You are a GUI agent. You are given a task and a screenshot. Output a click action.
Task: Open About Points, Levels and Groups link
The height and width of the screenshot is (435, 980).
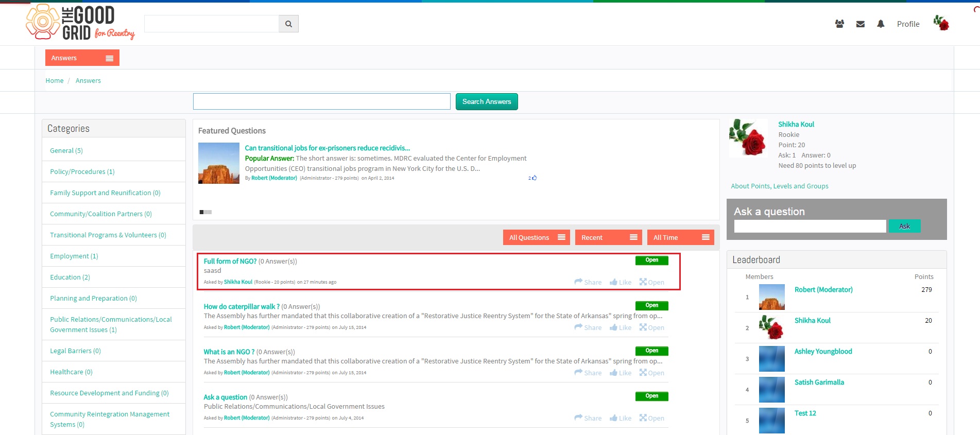point(780,186)
